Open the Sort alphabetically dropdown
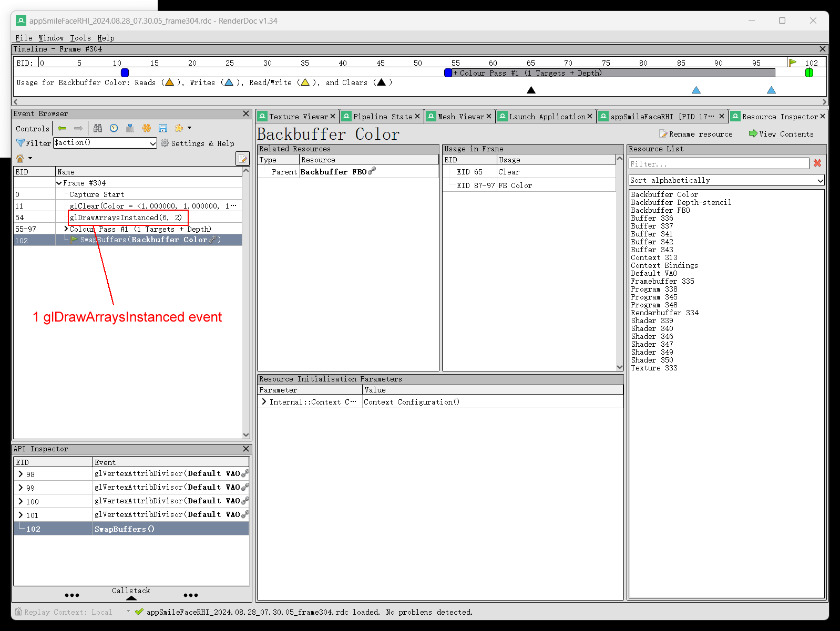Viewport: 840px width, 631px height. click(x=819, y=180)
